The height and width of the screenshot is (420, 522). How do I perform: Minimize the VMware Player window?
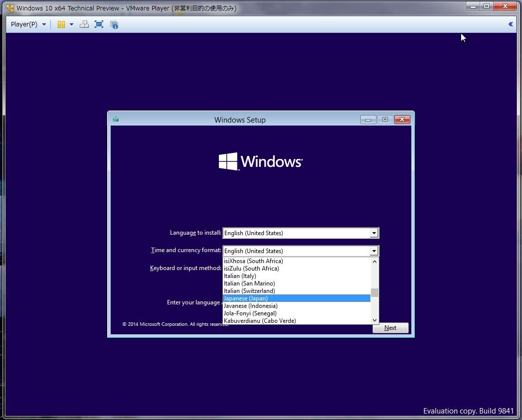pos(473,6)
